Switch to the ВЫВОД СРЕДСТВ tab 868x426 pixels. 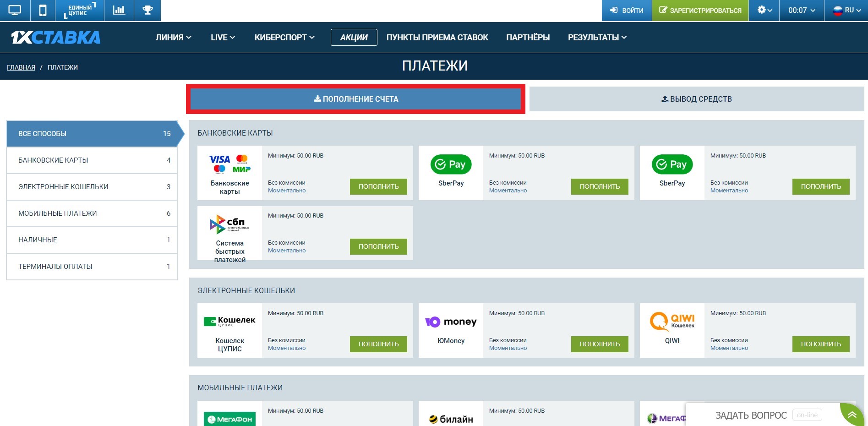pyautogui.click(x=697, y=99)
